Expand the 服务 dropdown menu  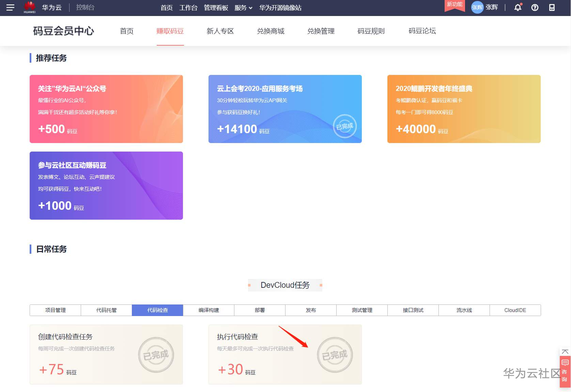click(x=243, y=7)
